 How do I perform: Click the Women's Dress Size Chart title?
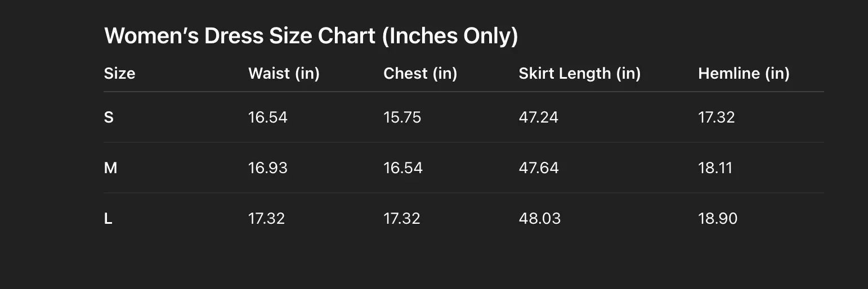pyautogui.click(x=311, y=36)
